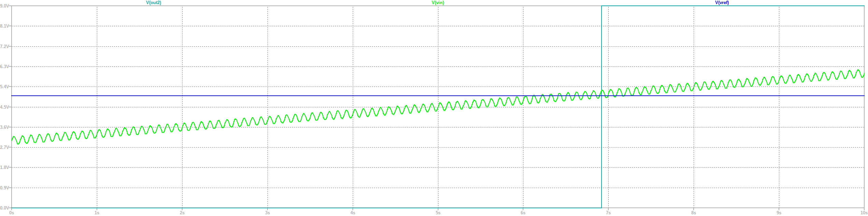Click the 5.4V tick label on vertical axis
The image size is (868, 216).
(5, 87)
